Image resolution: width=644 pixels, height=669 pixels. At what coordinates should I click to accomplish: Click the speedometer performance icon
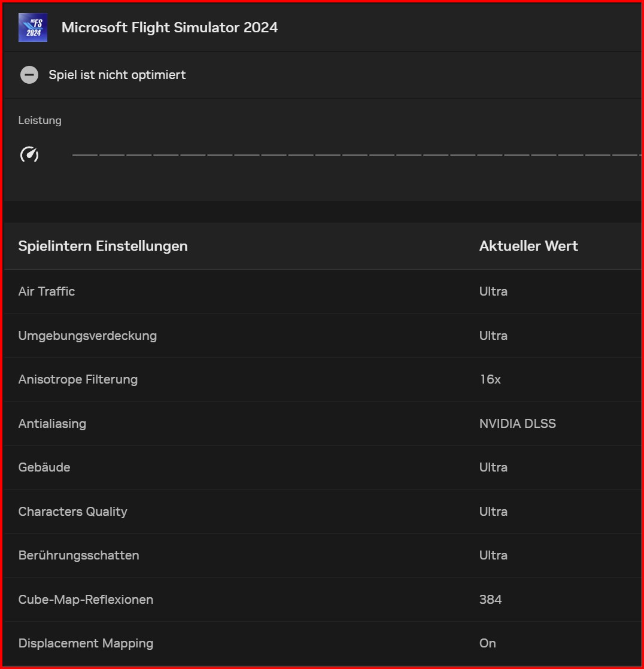tap(29, 155)
